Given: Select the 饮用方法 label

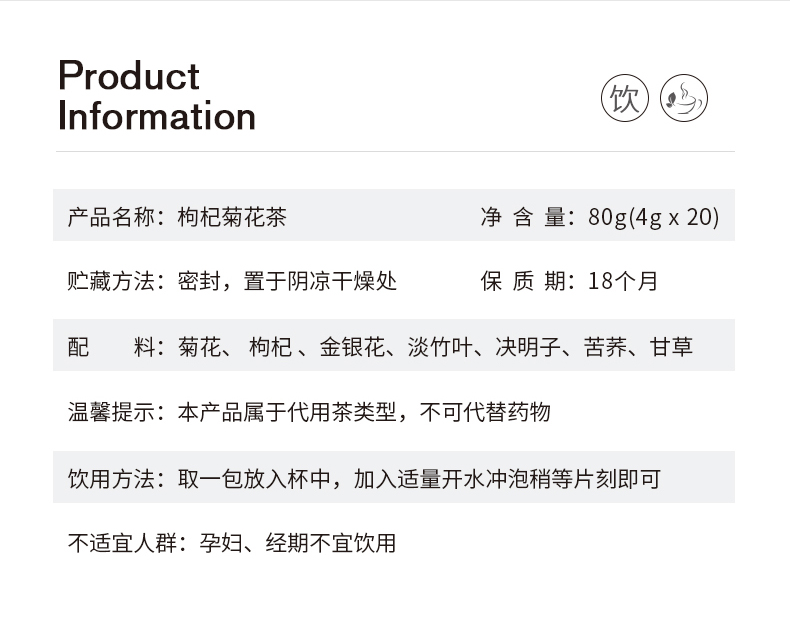Looking at the screenshot, I should click(115, 478).
